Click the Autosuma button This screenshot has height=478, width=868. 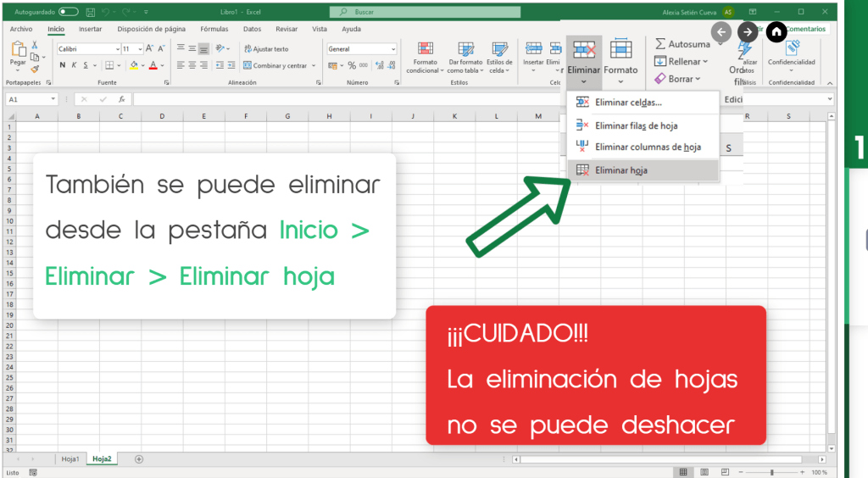[x=682, y=44]
